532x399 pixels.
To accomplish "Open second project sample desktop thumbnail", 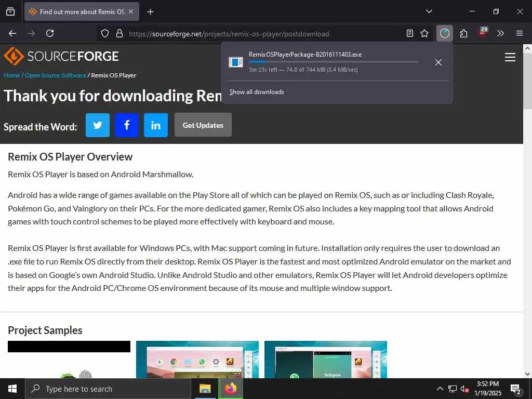I will coord(197,360).
